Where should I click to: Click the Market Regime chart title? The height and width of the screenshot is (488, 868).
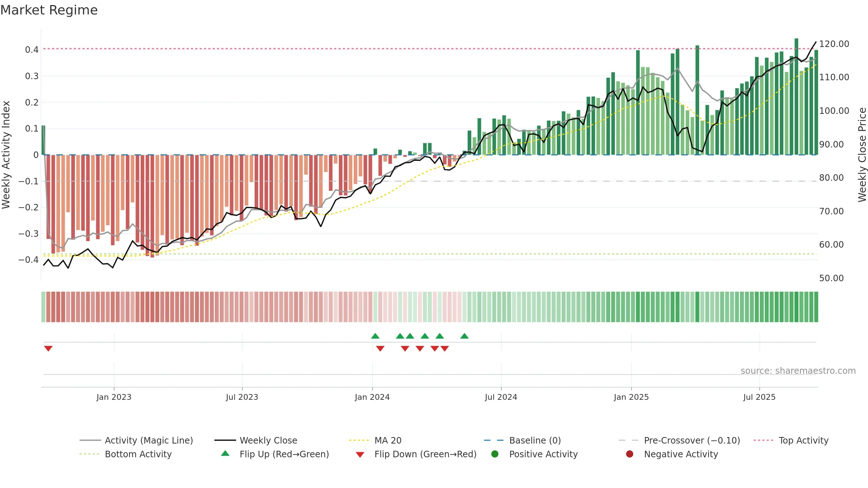click(49, 10)
